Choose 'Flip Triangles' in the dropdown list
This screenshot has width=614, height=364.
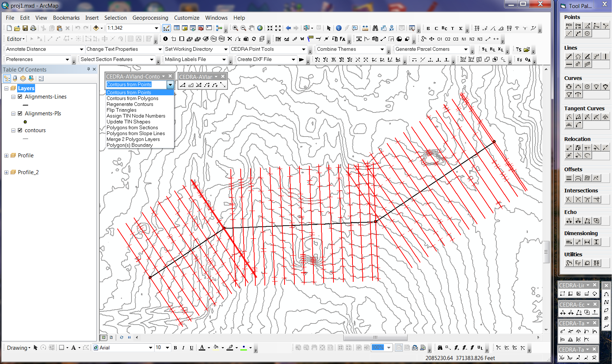click(x=122, y=110)
